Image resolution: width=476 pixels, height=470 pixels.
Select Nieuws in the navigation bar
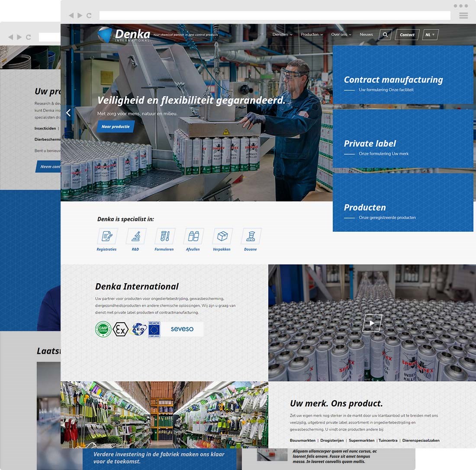click(366, 34)
